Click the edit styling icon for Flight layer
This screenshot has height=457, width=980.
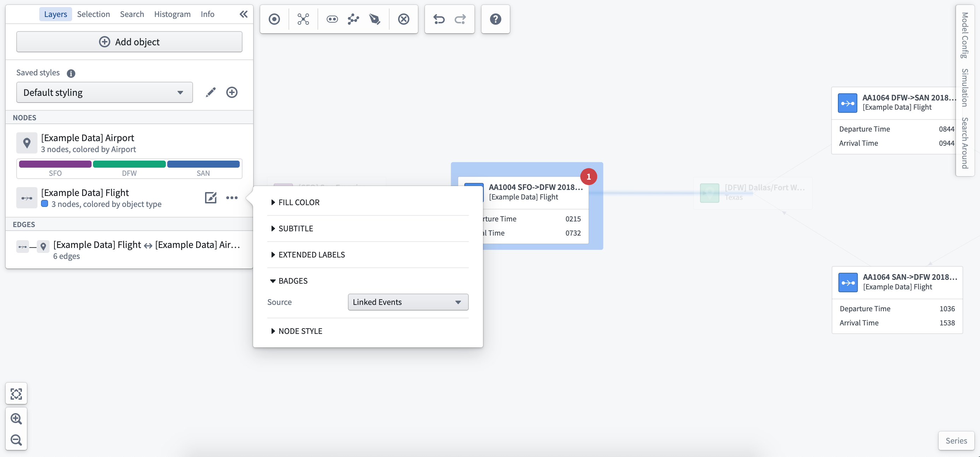(211, 197)
